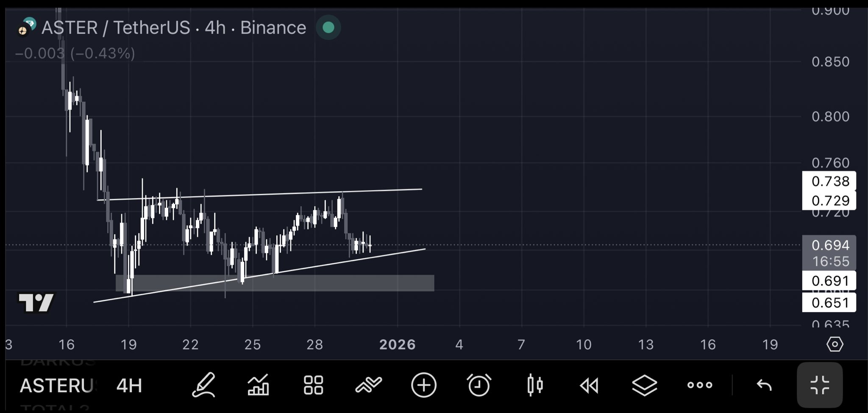Open the drawing tools pen icon

click(203, 385)
